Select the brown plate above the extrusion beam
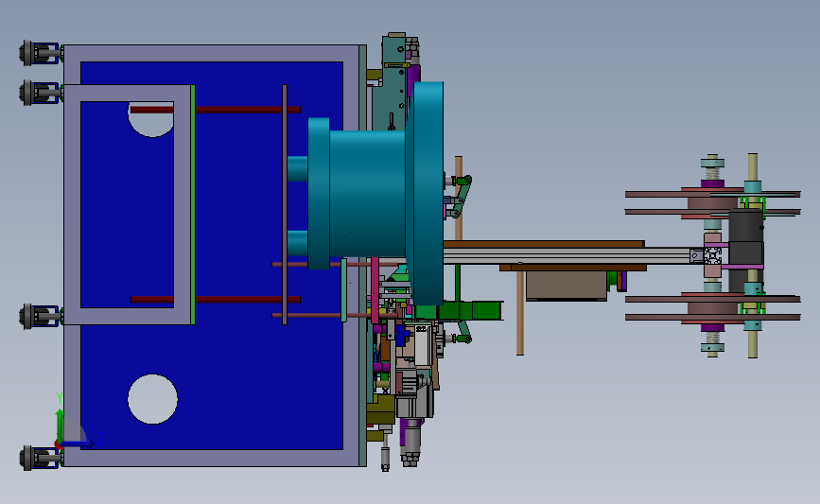820x504 pixels. pos(544,244)
